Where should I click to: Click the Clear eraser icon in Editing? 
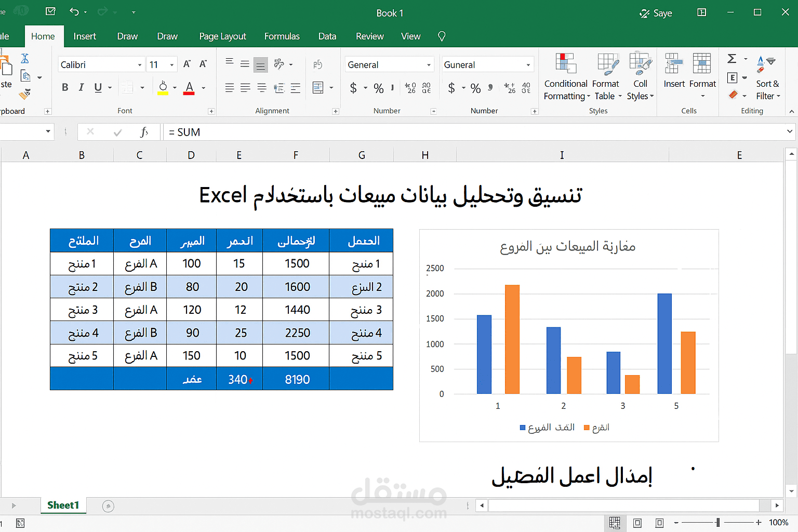tap(733, 95)
